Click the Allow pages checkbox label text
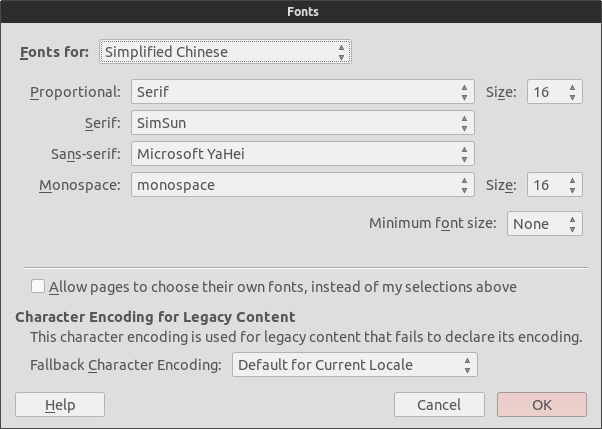The image size is (602, 429). 283,287
